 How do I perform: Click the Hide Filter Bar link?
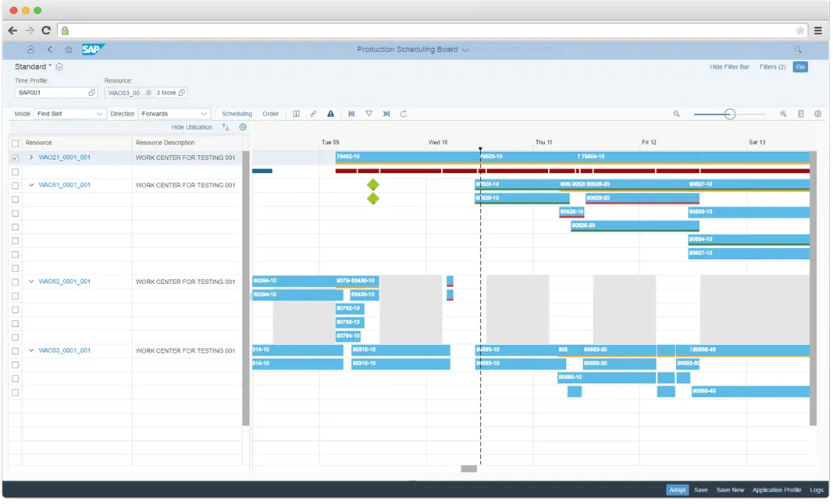(x=729, y=67)
